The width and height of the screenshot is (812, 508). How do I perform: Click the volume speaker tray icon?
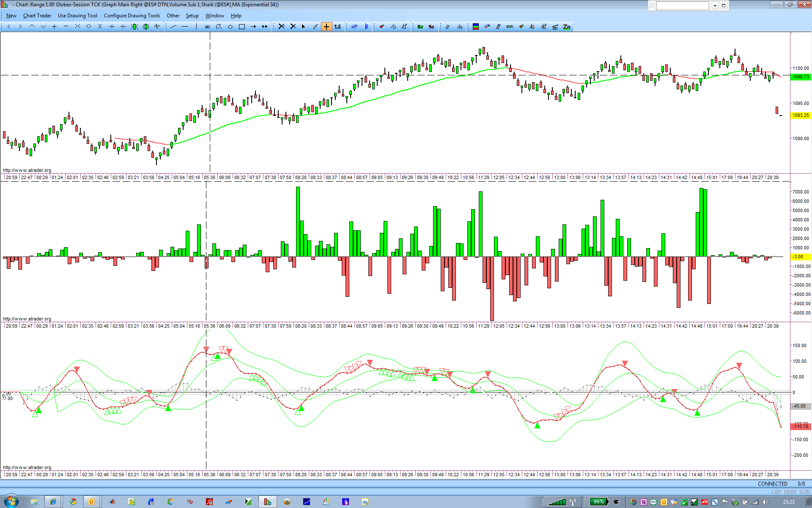765,502
